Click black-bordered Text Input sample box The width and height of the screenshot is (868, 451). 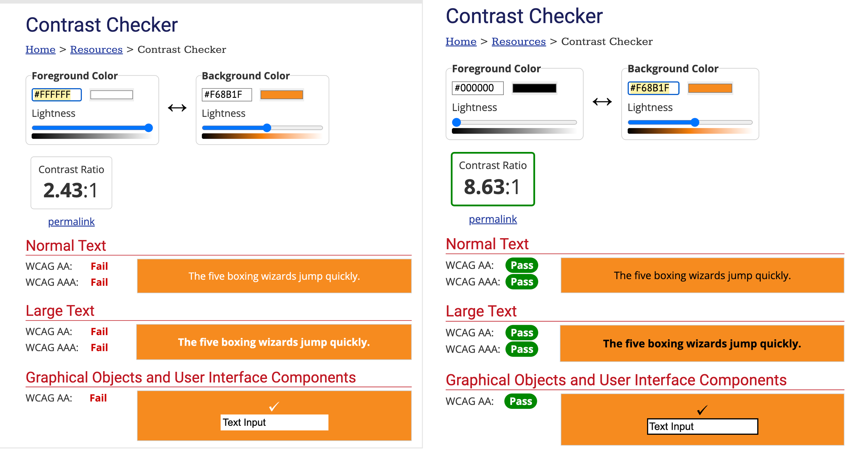(x=702, y=427)
